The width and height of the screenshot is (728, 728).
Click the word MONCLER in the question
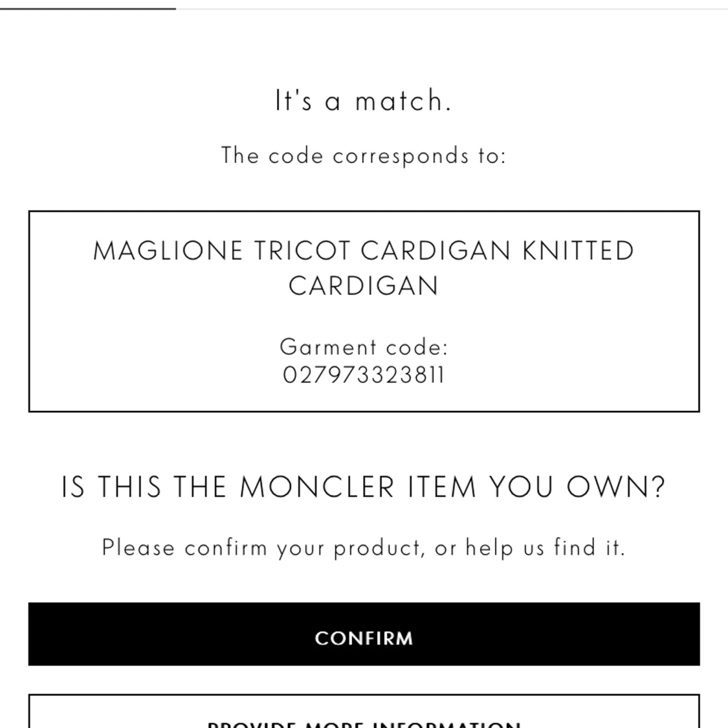317,487
